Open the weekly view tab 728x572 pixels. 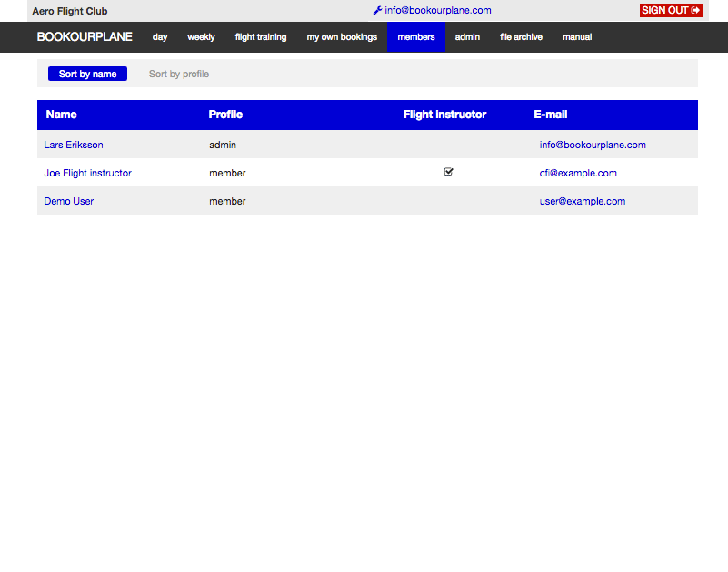click(x=201, y=37)
